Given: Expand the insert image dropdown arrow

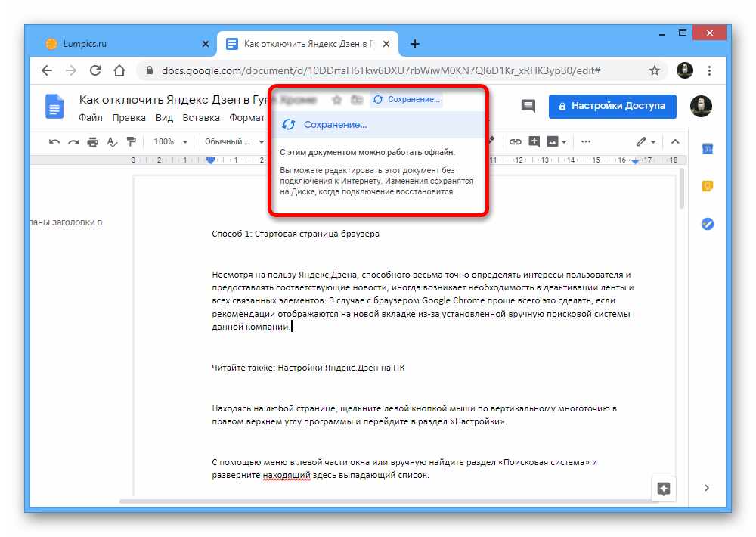Looking at the screenshot, I should pos(564,142).
